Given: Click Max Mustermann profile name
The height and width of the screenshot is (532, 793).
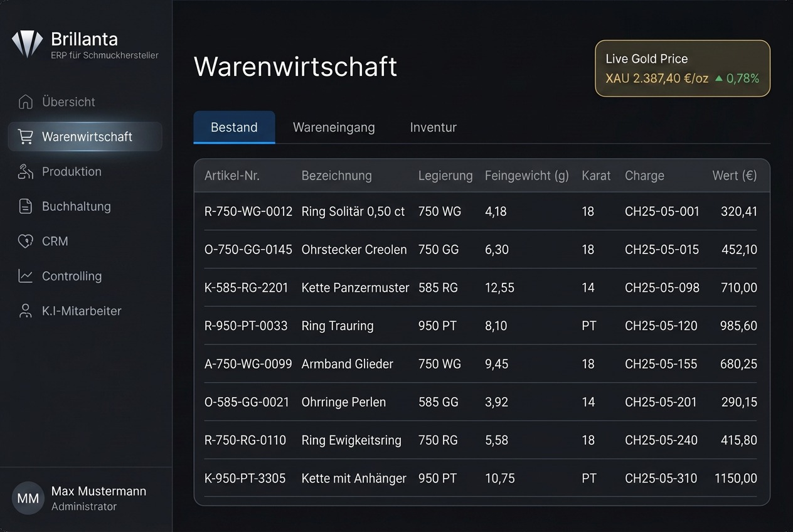Looking at the screenshot, I should (98, 491).
